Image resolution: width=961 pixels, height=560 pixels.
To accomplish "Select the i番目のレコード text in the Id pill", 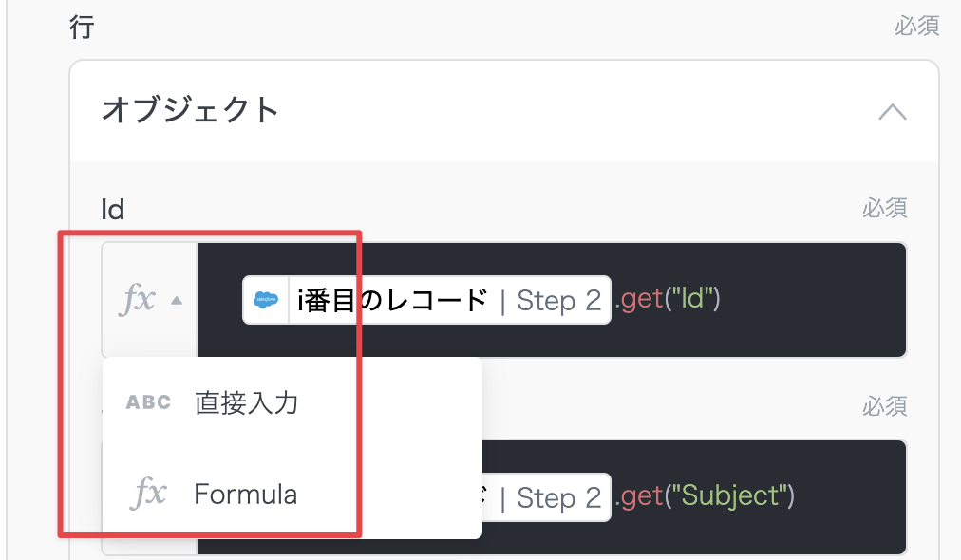I will coord(392,301).
